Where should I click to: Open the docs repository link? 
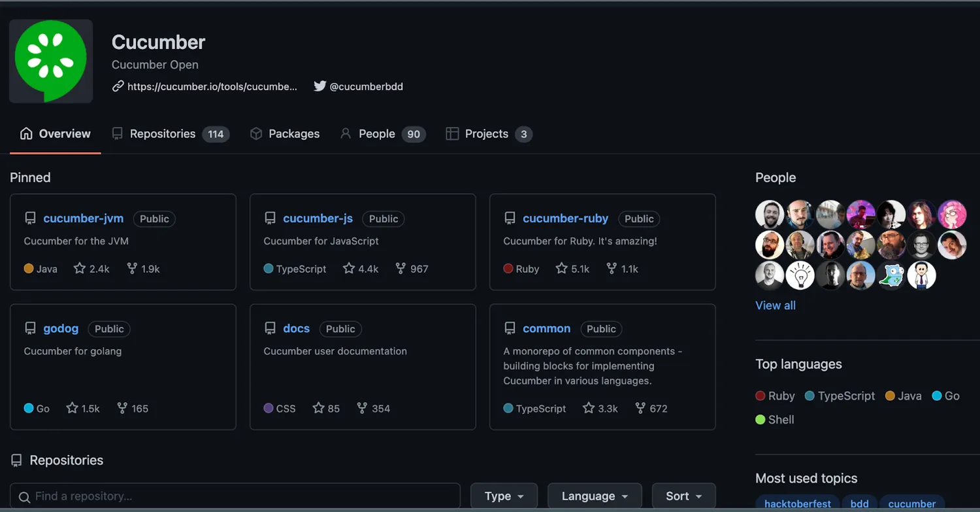296,329
